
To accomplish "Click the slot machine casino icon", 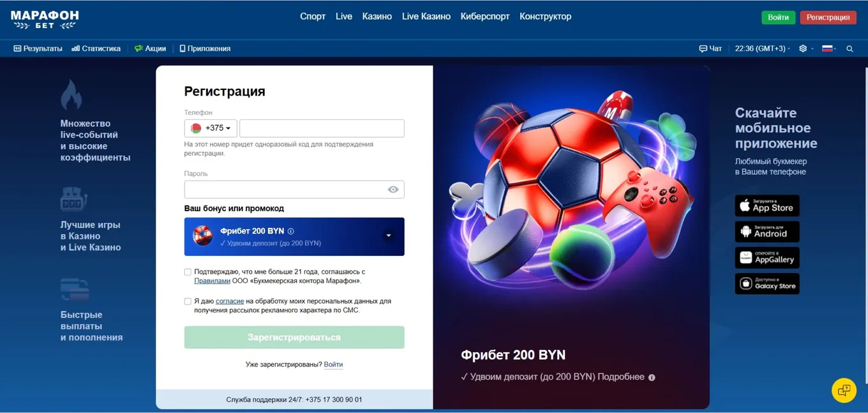I will tap(73, 199).
